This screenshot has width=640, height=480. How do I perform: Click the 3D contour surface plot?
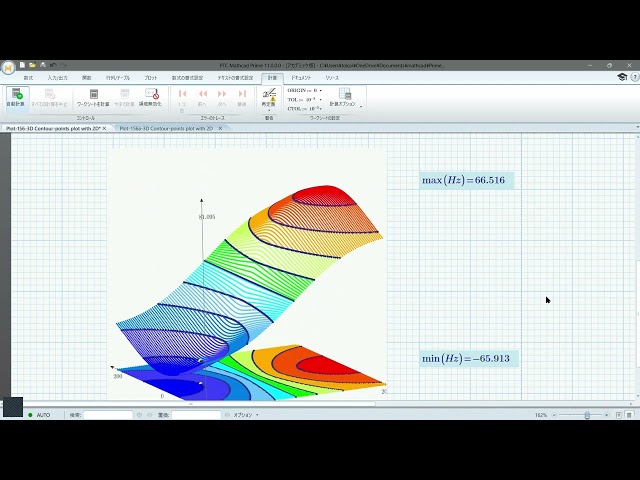tap(247, 275)
